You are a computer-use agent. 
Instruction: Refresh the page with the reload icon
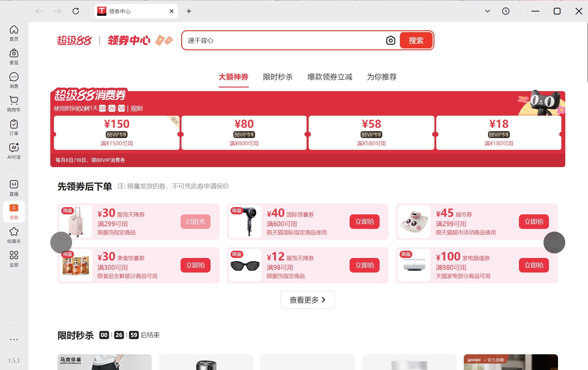tap(76, 11)
